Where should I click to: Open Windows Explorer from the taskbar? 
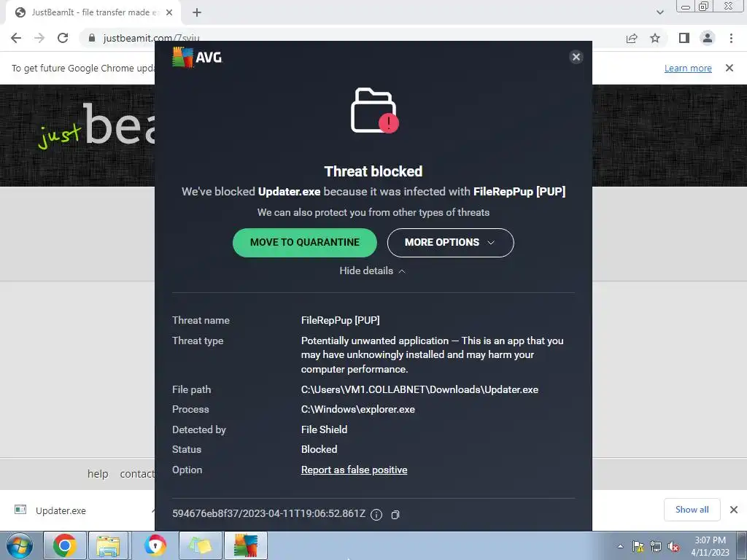109,545
